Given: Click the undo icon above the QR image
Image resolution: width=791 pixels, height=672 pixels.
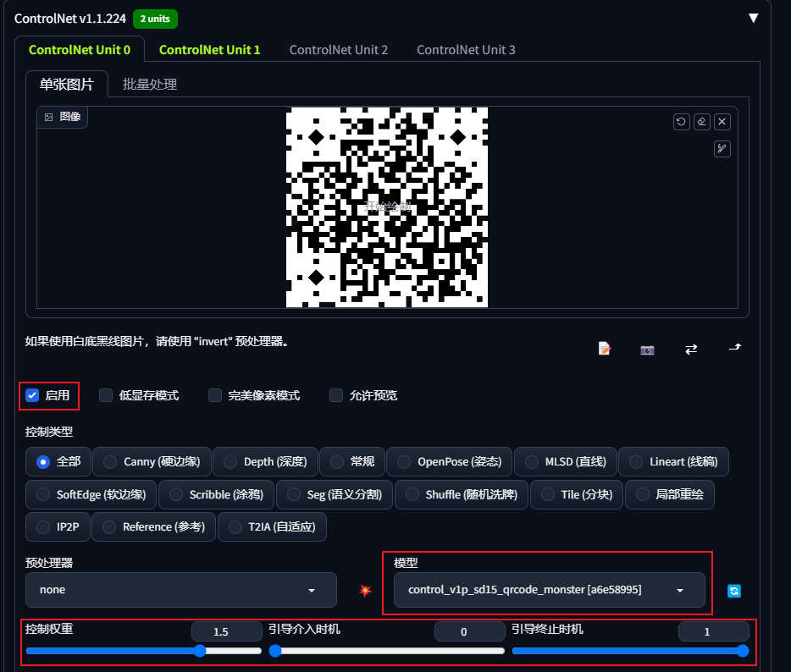Looking at the screenshot, I should (681, 122).
